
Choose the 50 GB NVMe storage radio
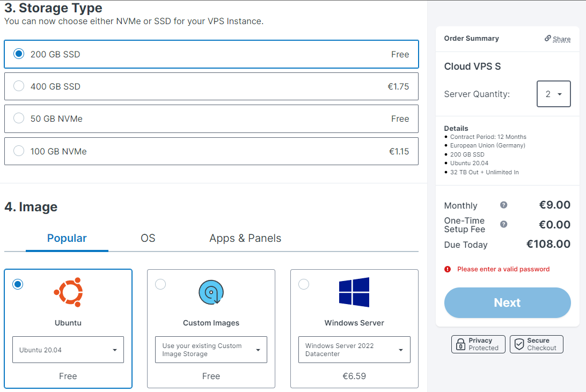pyautogui.click(x=19, y=119)
